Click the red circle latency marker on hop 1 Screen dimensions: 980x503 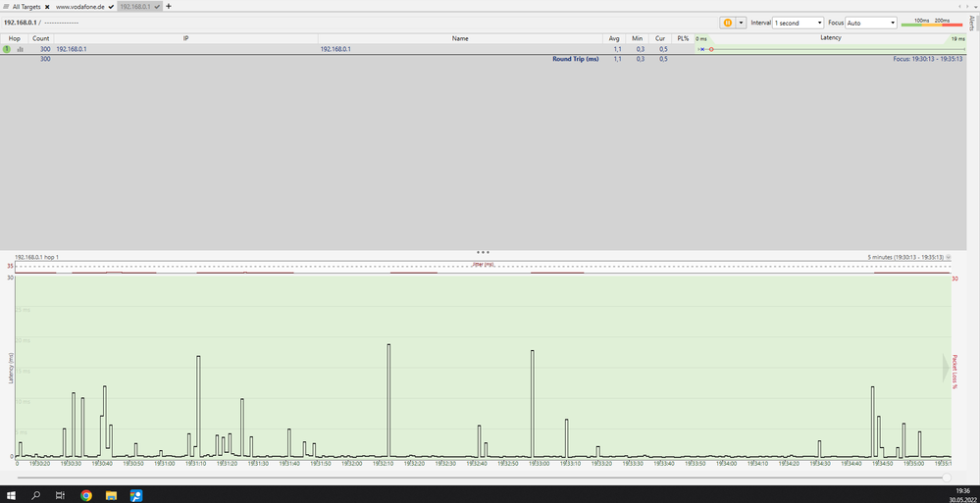pos(711,49)
